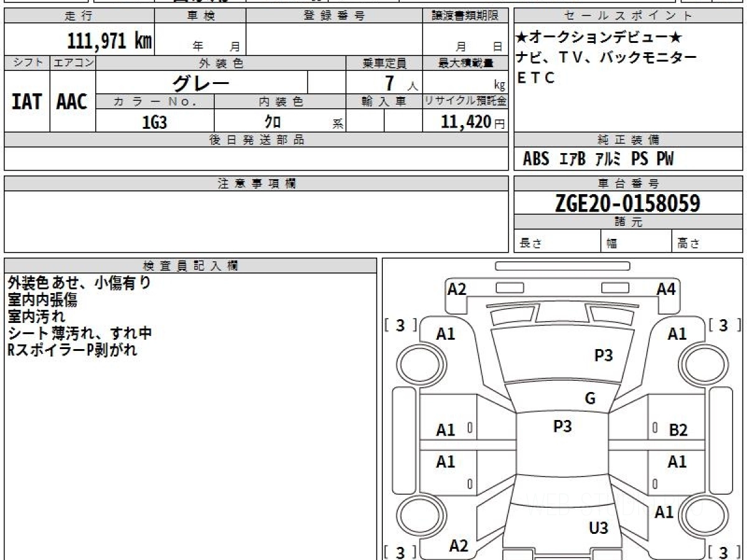Image resolution: width=747 pixels, height=560 pixels.
Task: Click the 内装色 header
Action: [x=280, y=101]
